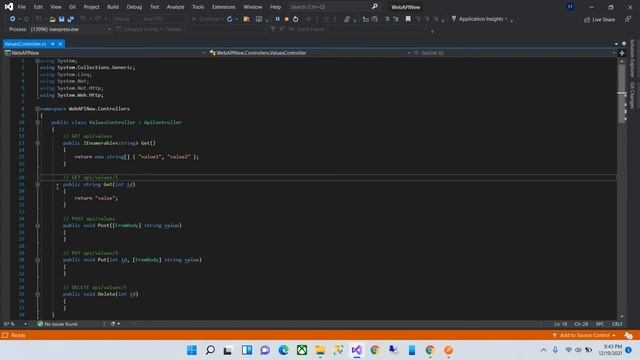This screenshot has width=640, height=360.
Task: Collapse the namespace WebAPINew.Controllers block
Action: (x=38, y=109)
